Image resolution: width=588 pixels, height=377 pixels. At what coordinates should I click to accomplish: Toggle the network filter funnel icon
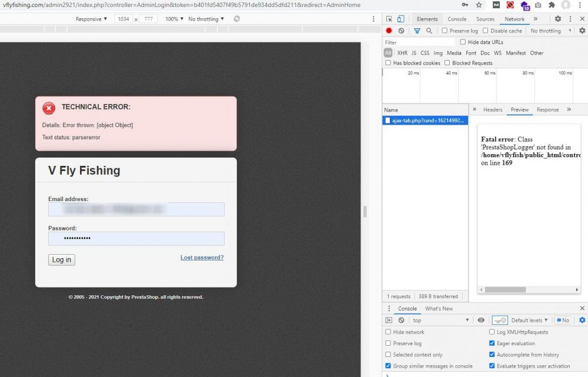pos(417,31)
